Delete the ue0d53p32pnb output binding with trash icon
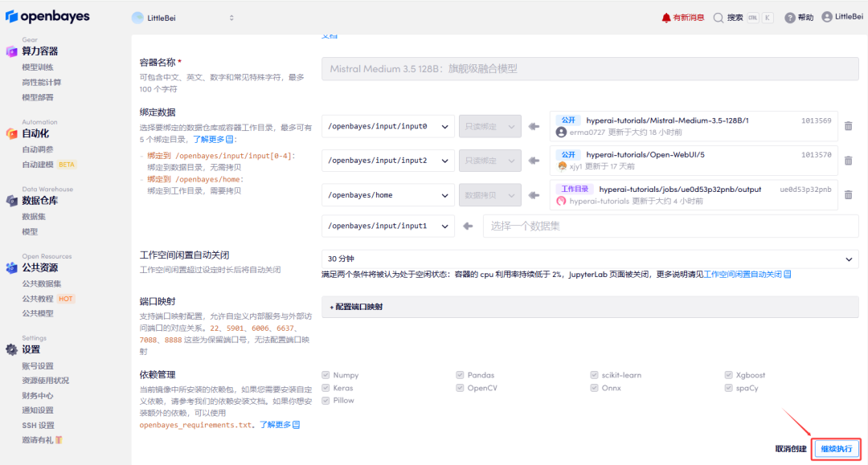The image size is (868, 465). coord(848,194)
